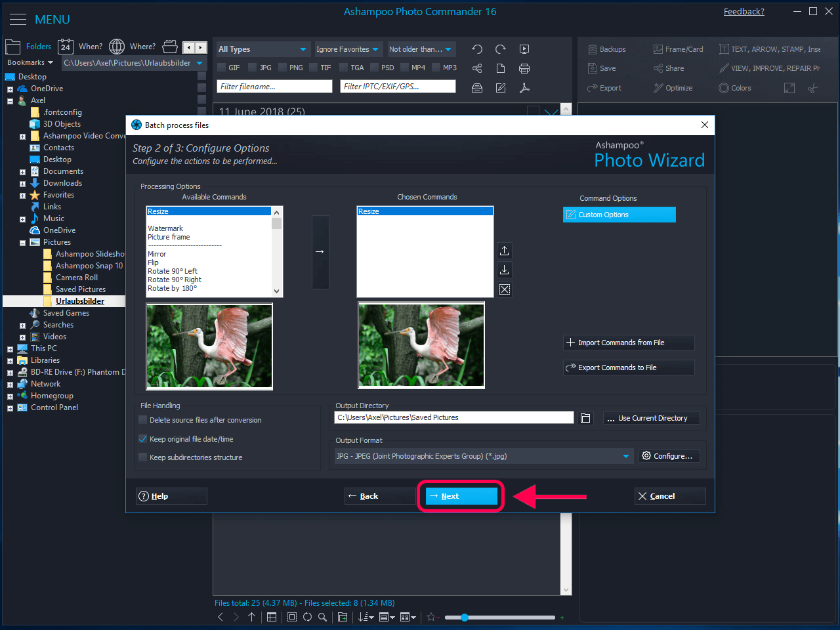
Task: Toggle the TIF file type filter
Action: click(314, 68)
